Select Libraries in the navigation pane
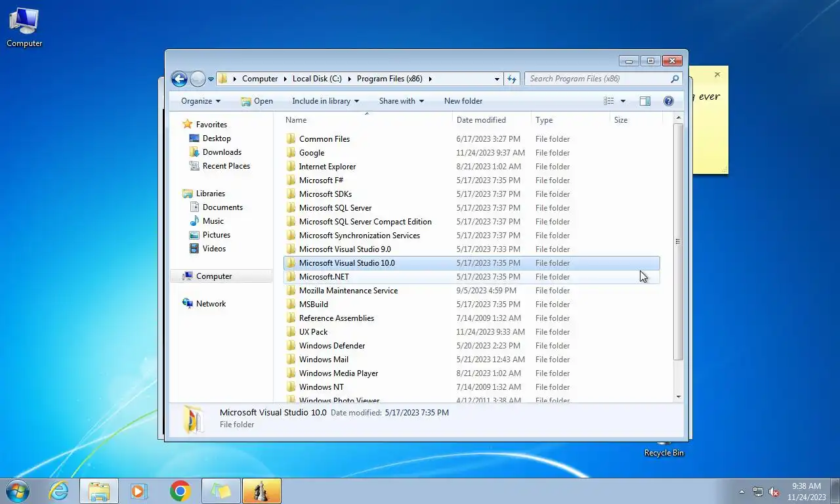The width and height of the screenshot is (840, 504). pos(210,194)
